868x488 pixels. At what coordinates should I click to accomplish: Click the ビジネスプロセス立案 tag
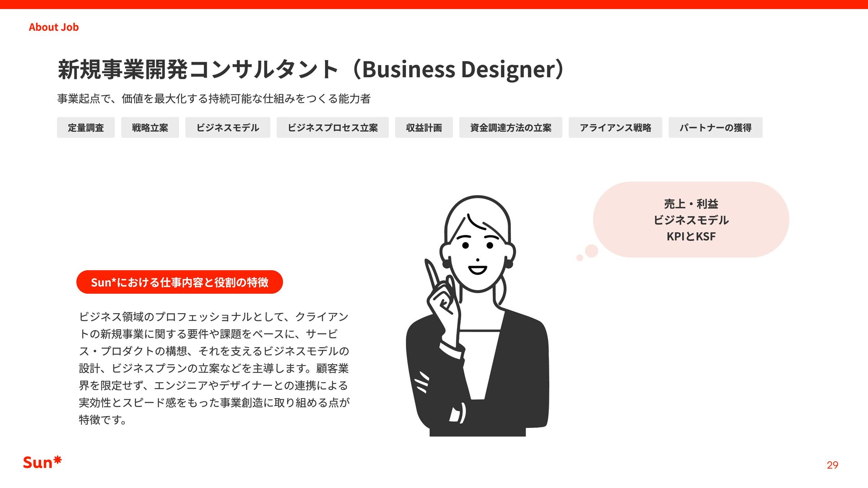pyautogui.click(x=333, y=127)
